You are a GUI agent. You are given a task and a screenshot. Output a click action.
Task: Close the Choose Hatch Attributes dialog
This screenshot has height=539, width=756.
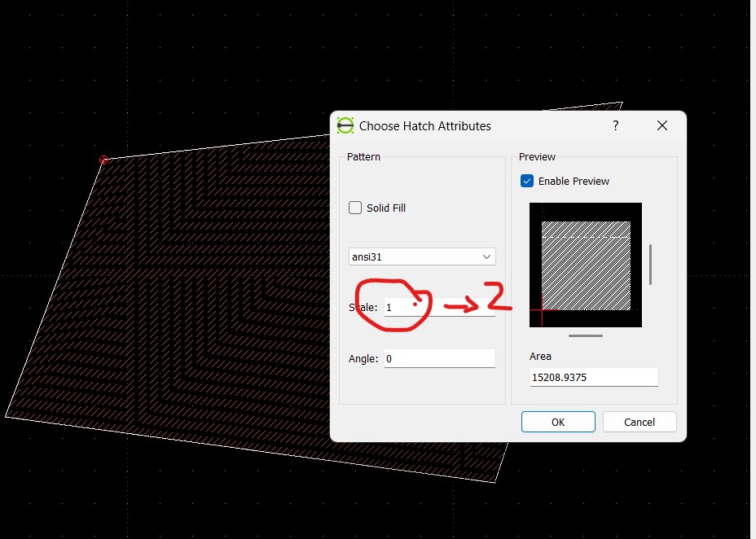tap(661, 126)
